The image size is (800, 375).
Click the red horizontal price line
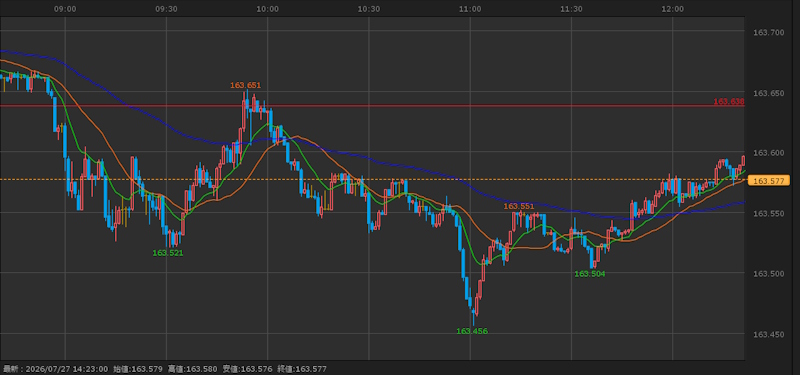tap(357, 106)
